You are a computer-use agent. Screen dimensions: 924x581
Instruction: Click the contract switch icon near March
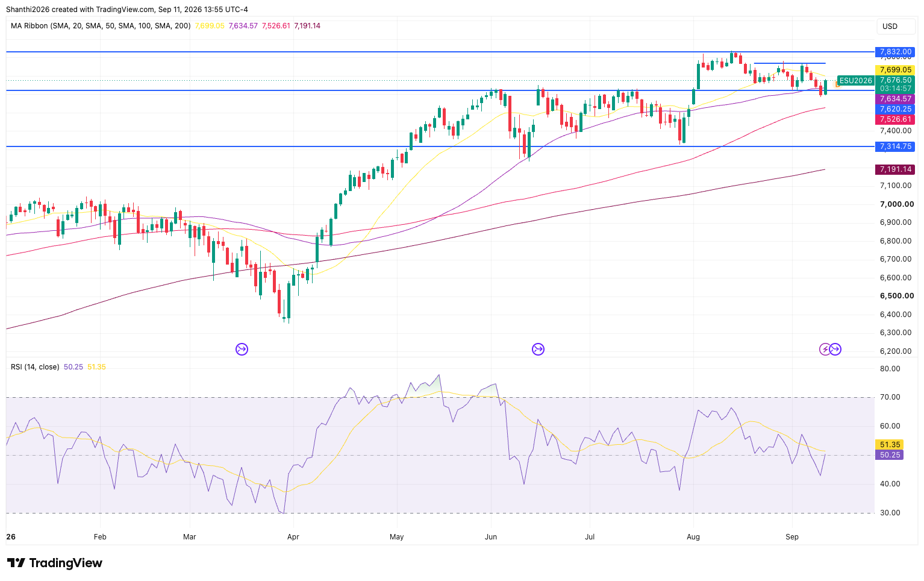(242, 349)
